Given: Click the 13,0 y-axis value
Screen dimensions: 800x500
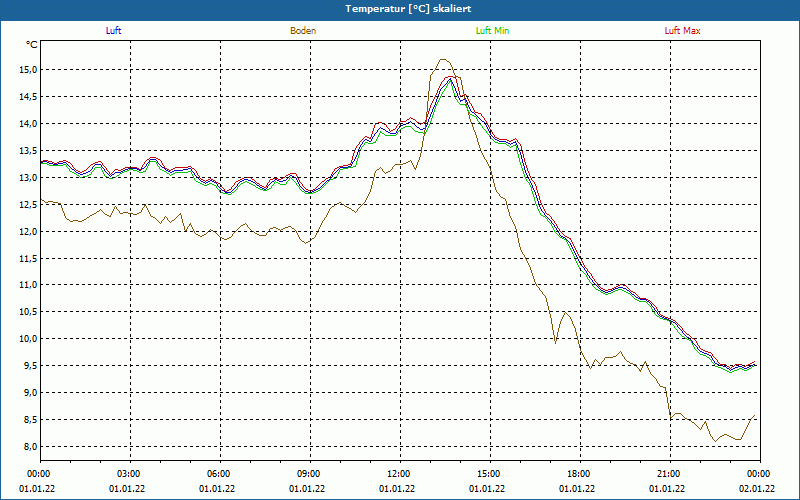Looking at the screenshot, I should click(x=28, y=178).
